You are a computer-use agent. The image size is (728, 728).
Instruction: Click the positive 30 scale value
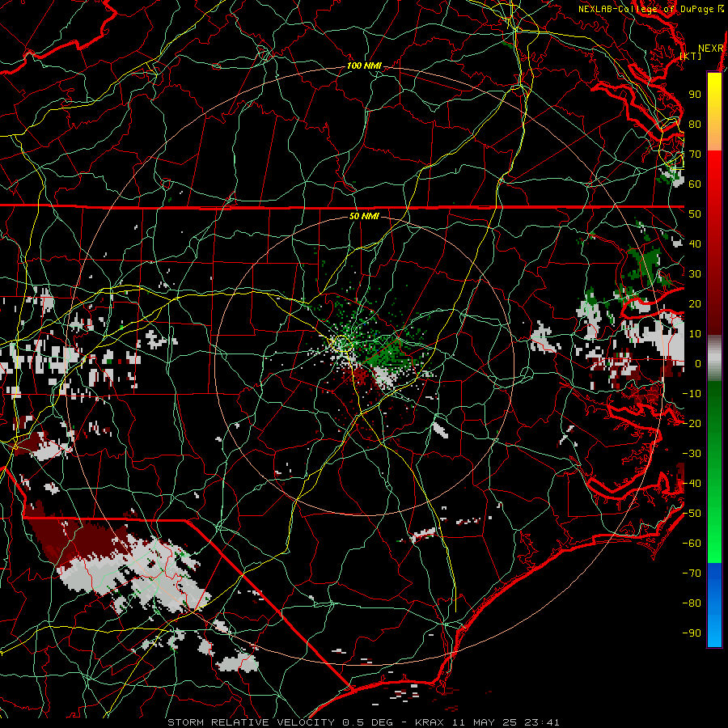pyautogui.click(x=695, y=274)
